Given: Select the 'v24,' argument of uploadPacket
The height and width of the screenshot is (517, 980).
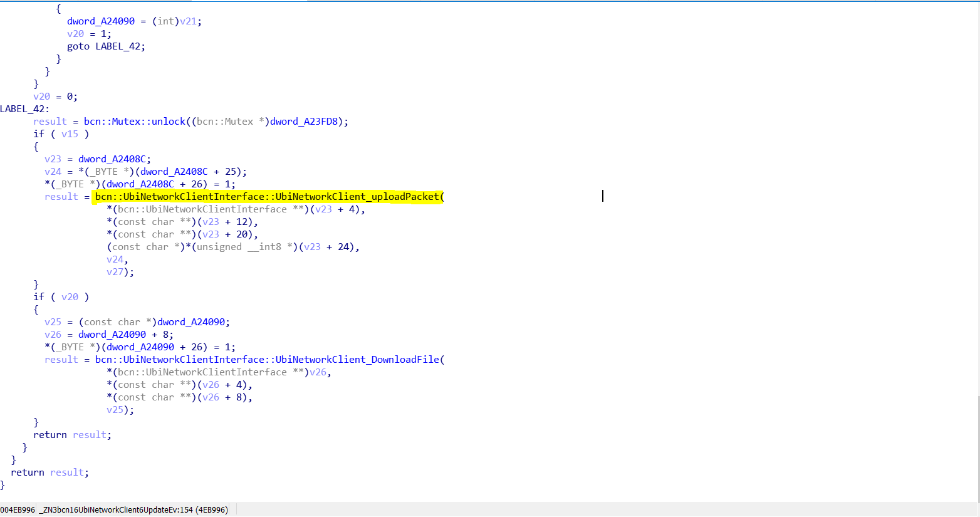Looking at the screenshot, I should point(117,259).
